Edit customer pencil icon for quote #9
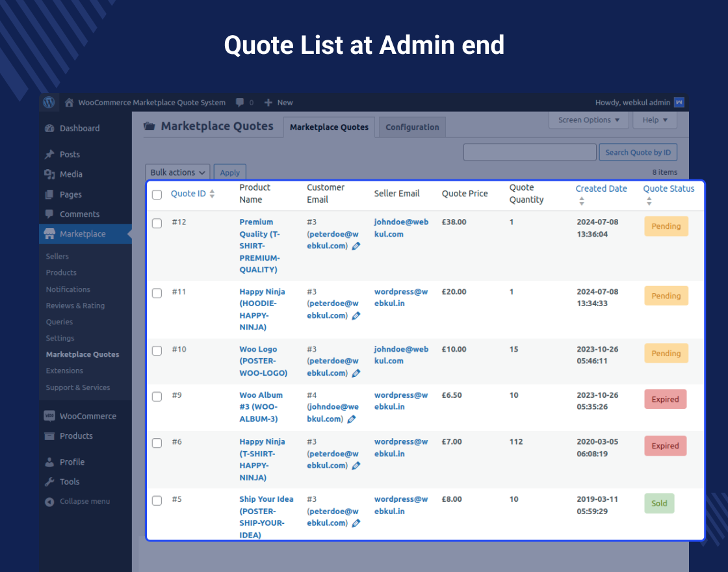Image resolution: width=728 pixels, height=572 pixels. [352, 419]
